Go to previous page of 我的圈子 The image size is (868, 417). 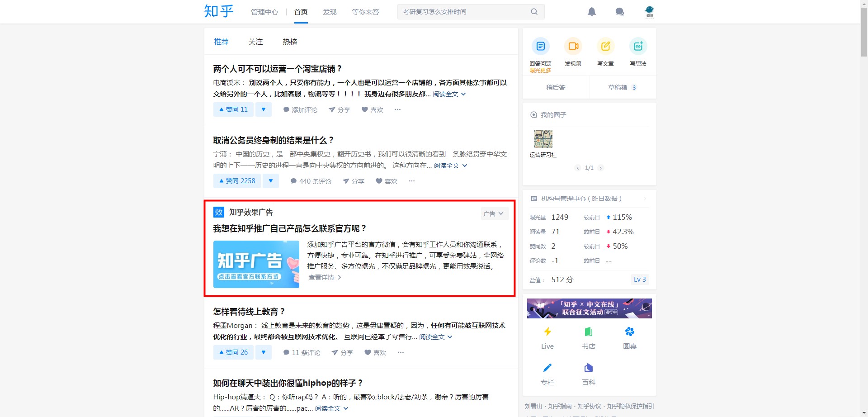578,168
